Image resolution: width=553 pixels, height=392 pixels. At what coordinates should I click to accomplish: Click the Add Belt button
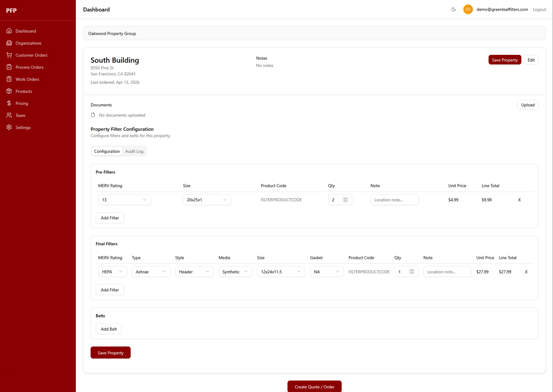(x=109, y=329)
